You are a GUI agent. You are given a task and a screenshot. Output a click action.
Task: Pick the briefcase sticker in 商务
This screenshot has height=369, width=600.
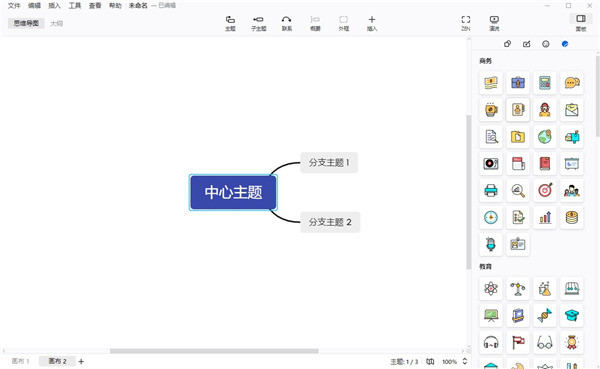[x=518, y=82]
